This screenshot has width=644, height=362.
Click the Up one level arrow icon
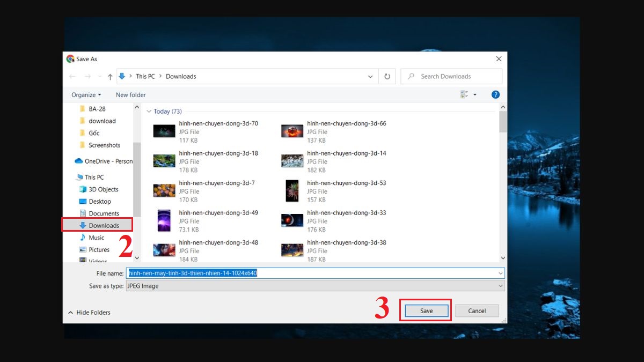click(110, 77)
